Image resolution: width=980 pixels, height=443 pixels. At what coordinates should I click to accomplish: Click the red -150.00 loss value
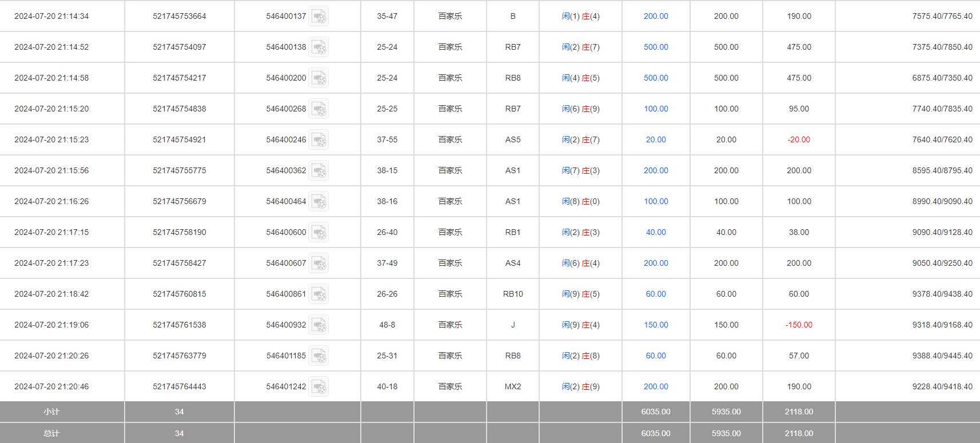click(x=798, y=325)
